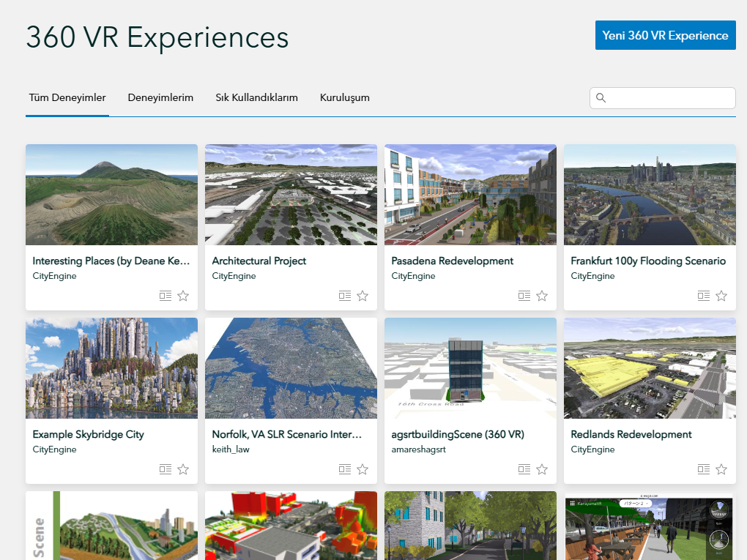747x560 pixels.
Task: Click CityEngine under Architectural Project
Action: (x=234, y=276)
